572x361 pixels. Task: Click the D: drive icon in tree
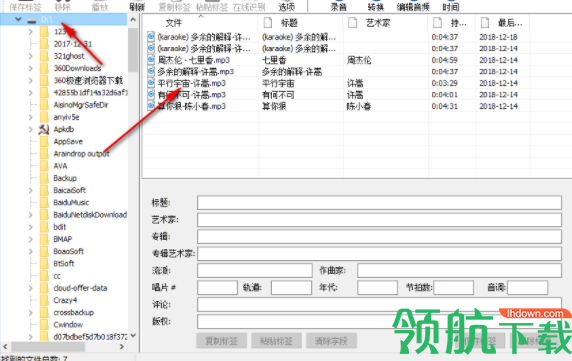[32, 21]
